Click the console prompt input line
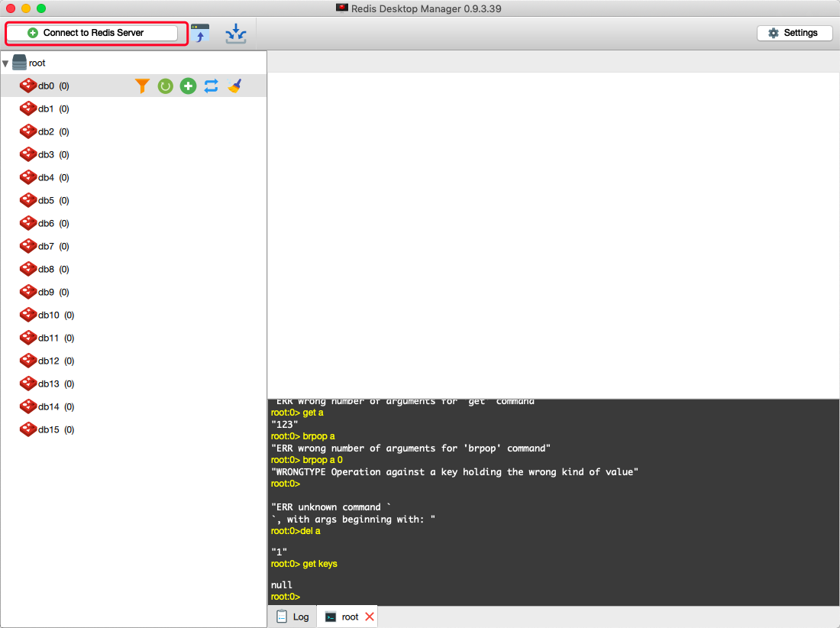 point(458,597)
